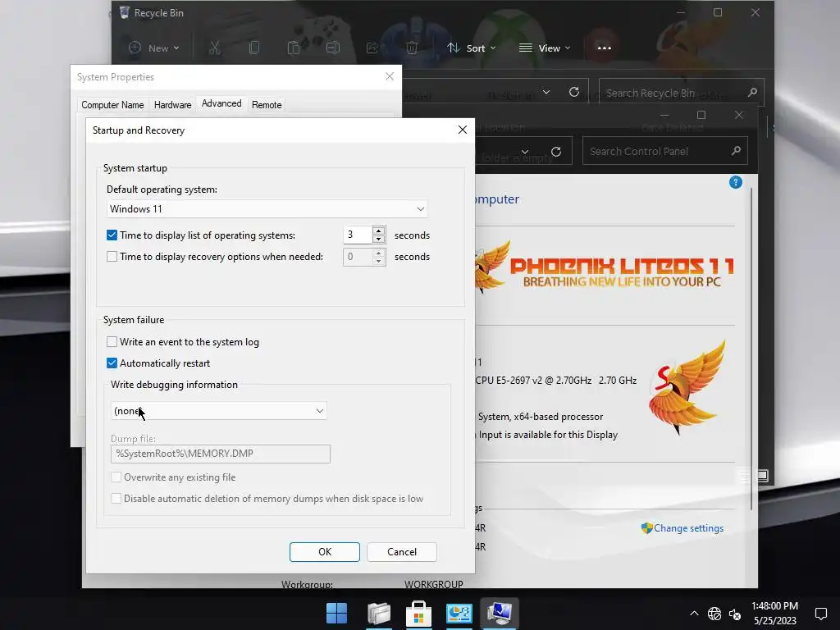Click OK in Startup and Recovery
The image size is (840, 630).
325,552
